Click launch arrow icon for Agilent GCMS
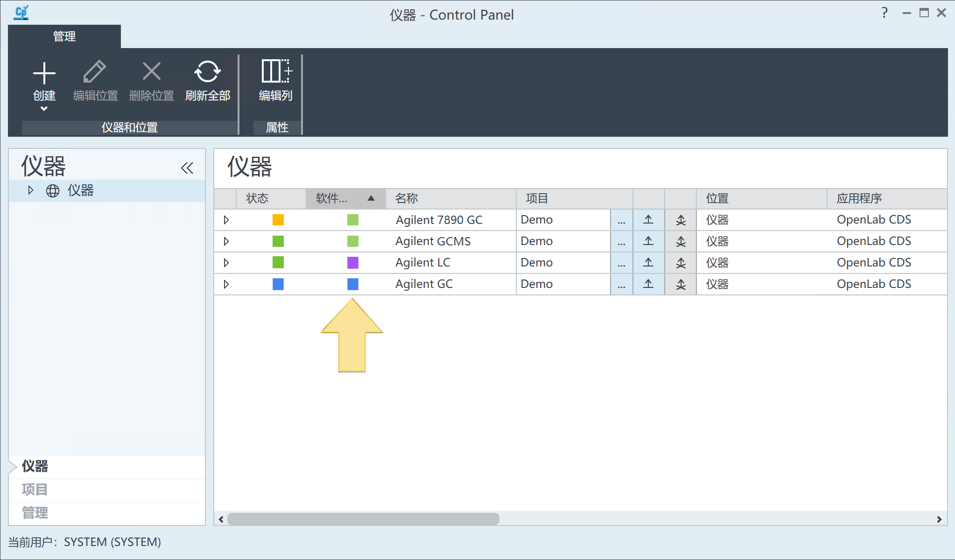Screen dimensions: 955x560 (649, 241)
